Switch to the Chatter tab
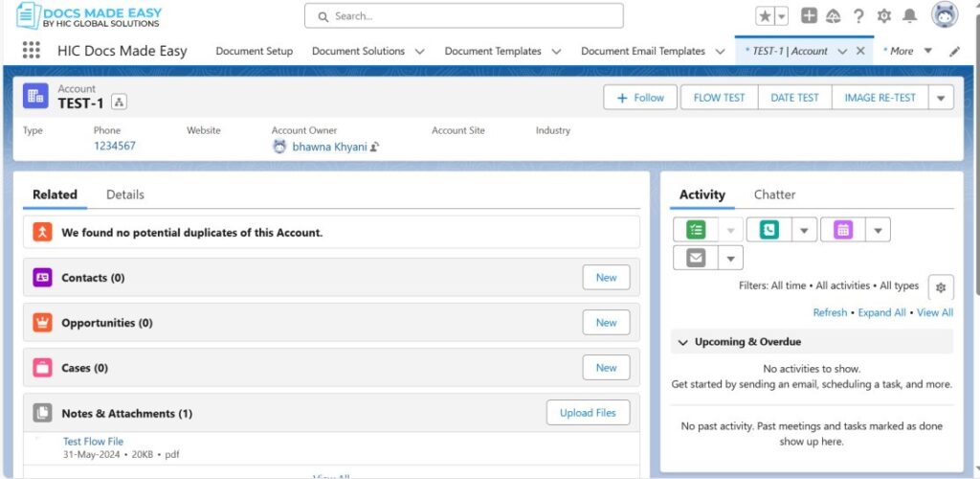Image resolution: width=980 pixels, height=479 pixels. [x=774, y=194]
